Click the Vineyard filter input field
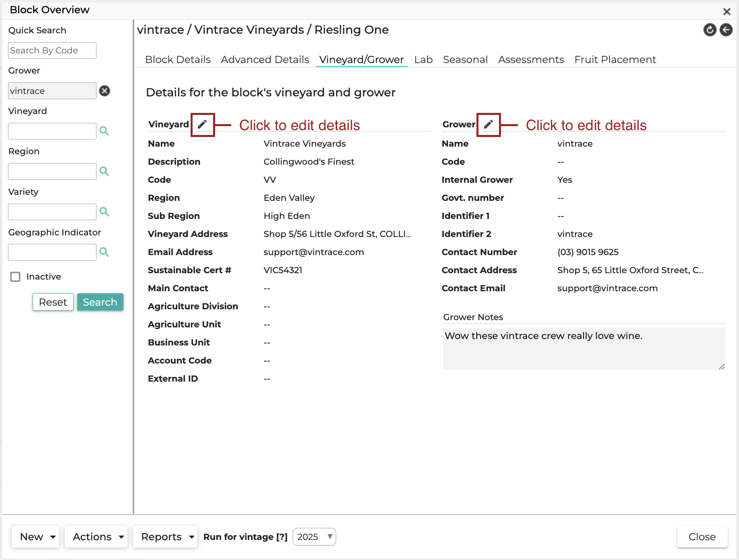Screen dimensions: 739x560 click(52, 131)
